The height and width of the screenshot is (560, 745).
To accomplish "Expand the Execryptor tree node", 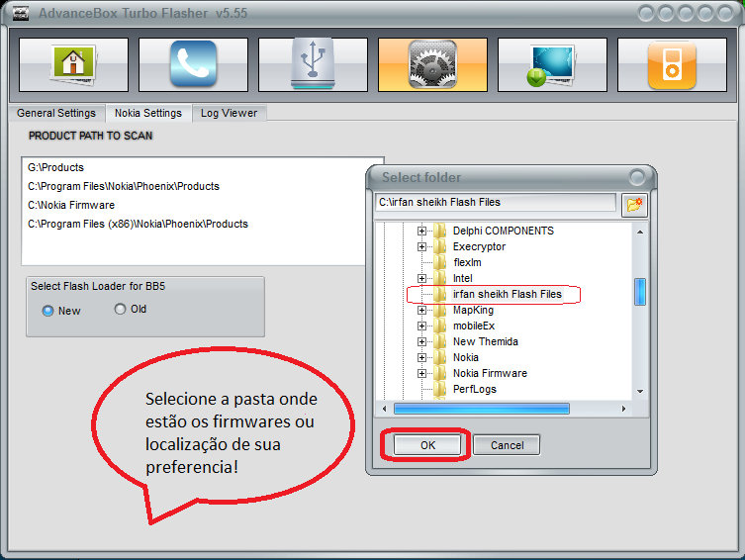I will tap(421, 246).
